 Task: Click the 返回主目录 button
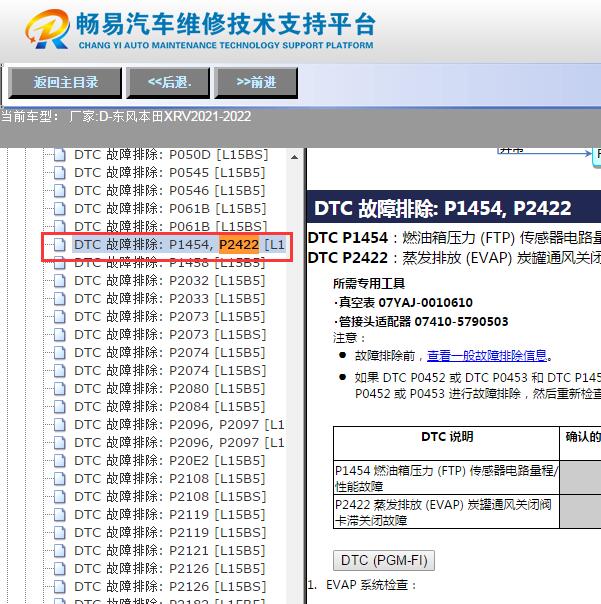65,83
